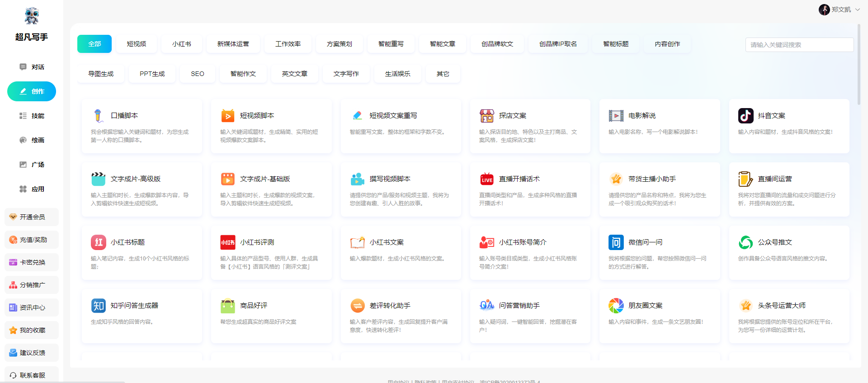Image resolution: width=868 pixels, height=383 pixels.
Task: Open 广场 in the sidebar
Action: pyautogui.click(x=32, y=165)
